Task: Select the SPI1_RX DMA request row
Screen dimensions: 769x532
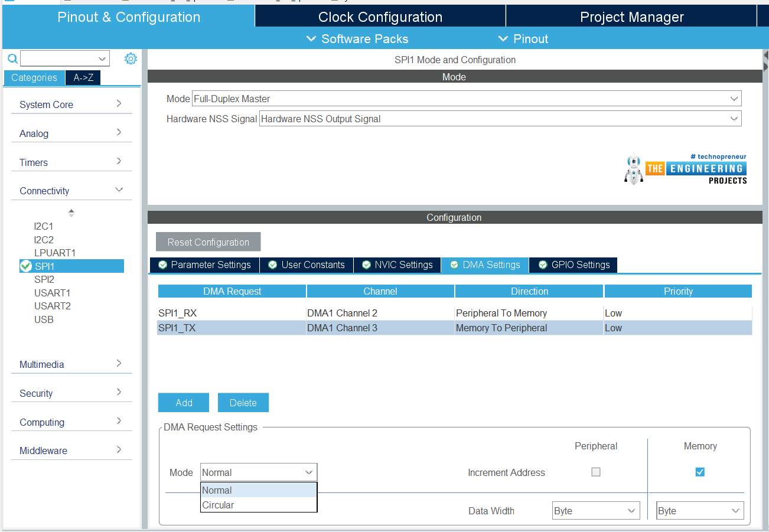Action: (x=455, y=313)
